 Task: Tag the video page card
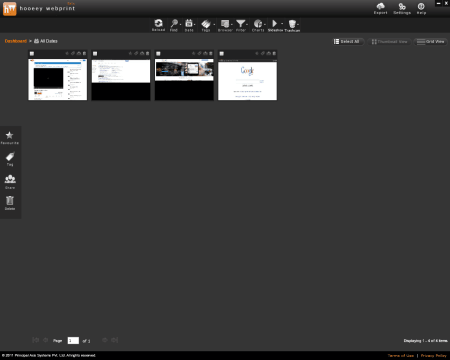73,53
